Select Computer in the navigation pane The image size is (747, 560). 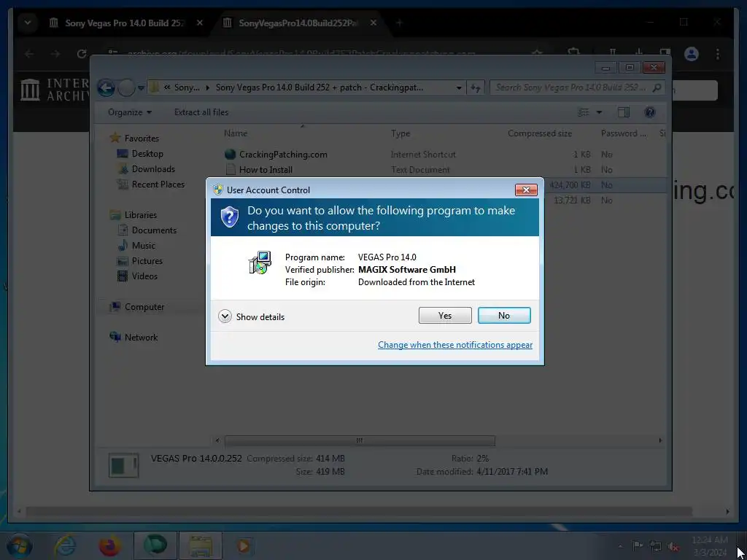point(144,307)
